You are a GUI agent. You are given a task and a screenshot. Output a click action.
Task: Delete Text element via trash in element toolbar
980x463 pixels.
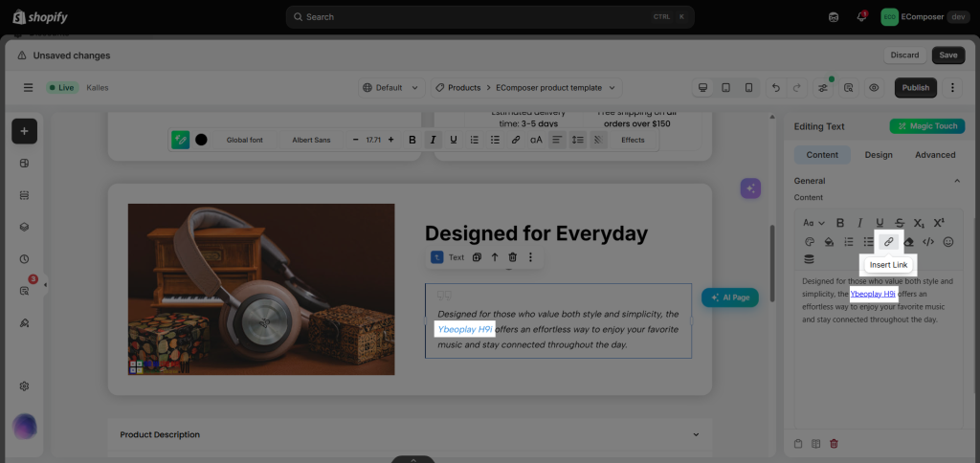(513, 256)
